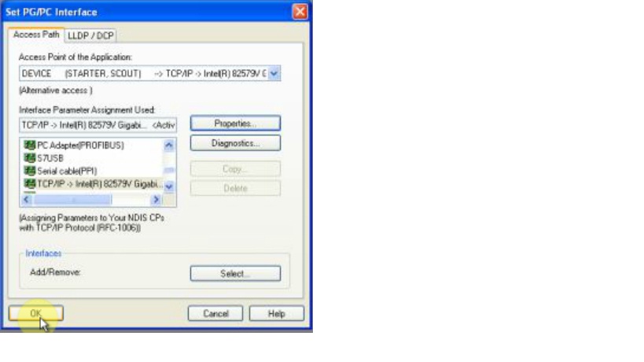This screenshot has width=644, height=362.
Task: Open the LLDP / DCP tab
Action: [x=90, y=35]
